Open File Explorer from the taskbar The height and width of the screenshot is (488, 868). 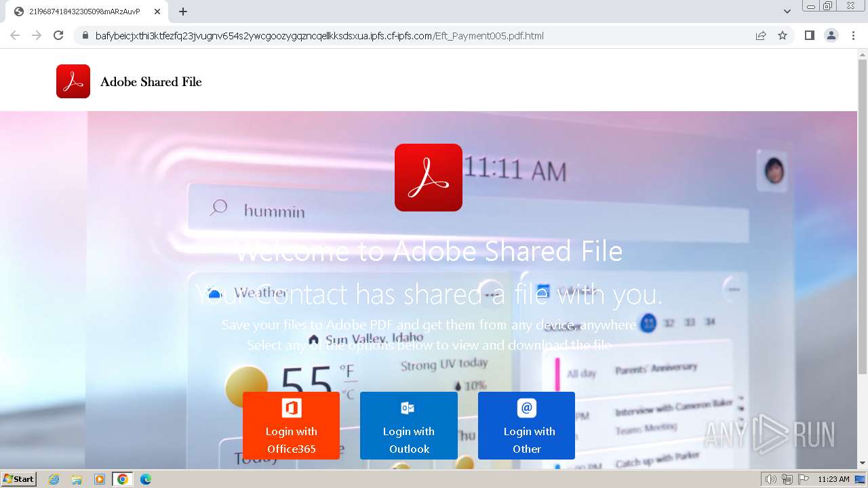tap(77, 479)
